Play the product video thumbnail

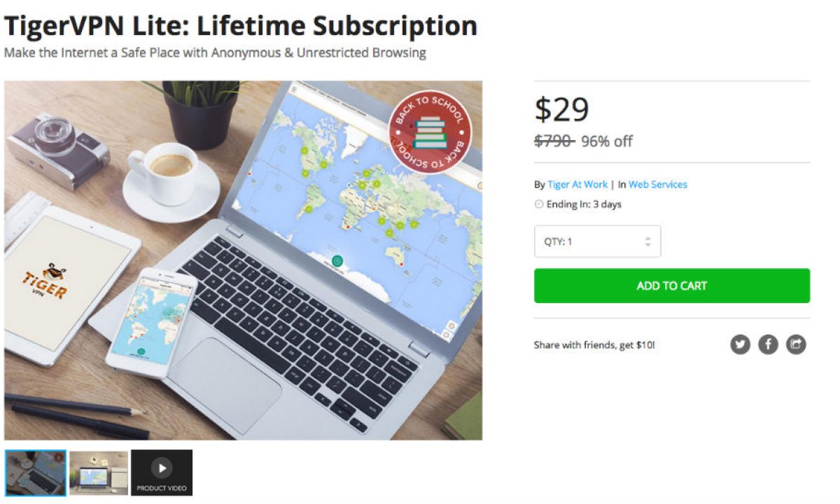coord(162,472)
